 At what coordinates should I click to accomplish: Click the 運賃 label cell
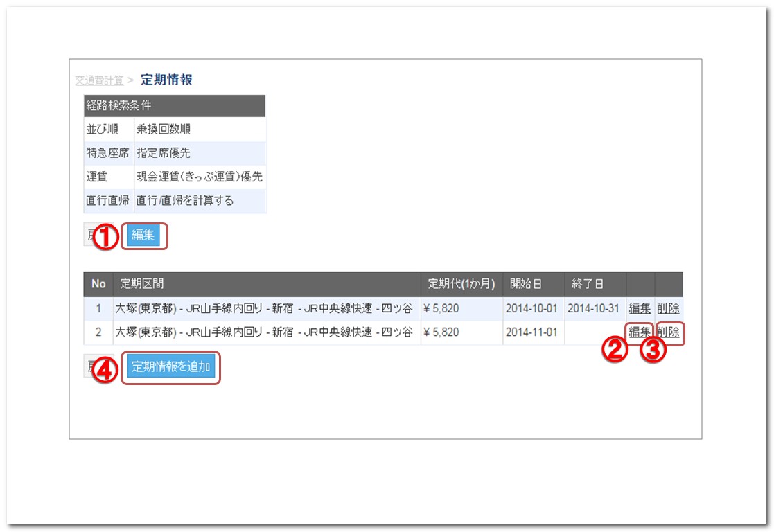click(109, 177)
